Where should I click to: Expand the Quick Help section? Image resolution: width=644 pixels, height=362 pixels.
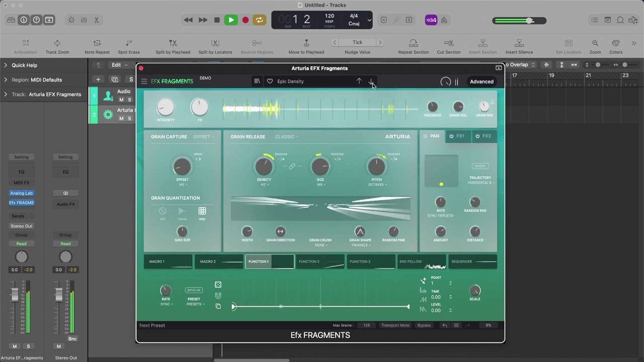pos(6,65)
